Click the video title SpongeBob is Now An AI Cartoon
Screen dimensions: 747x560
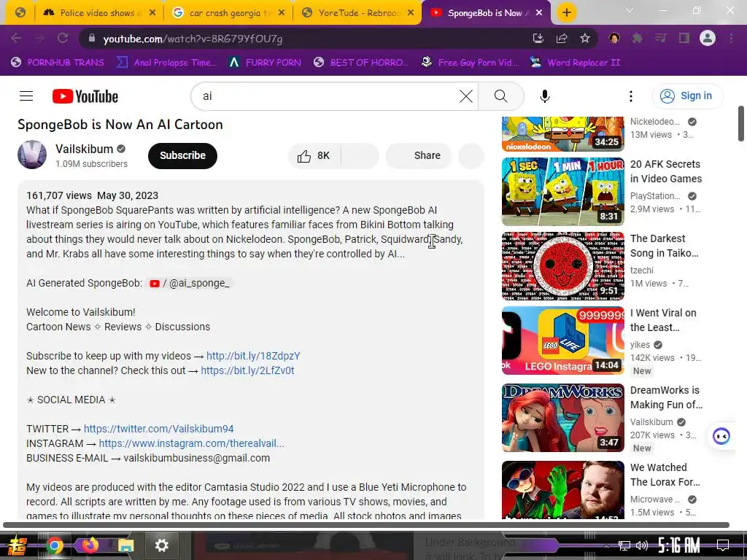[x=120, y=125]
